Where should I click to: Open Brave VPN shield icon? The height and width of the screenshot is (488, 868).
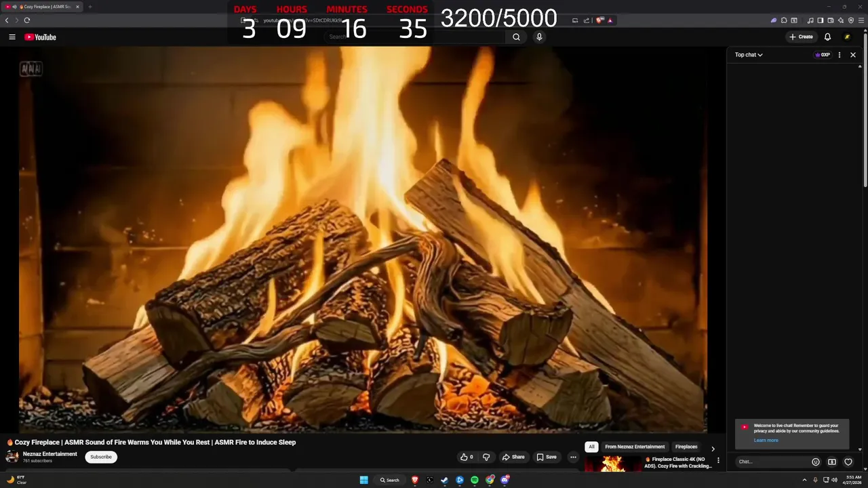pyautogui.click(x=851, y=20)
